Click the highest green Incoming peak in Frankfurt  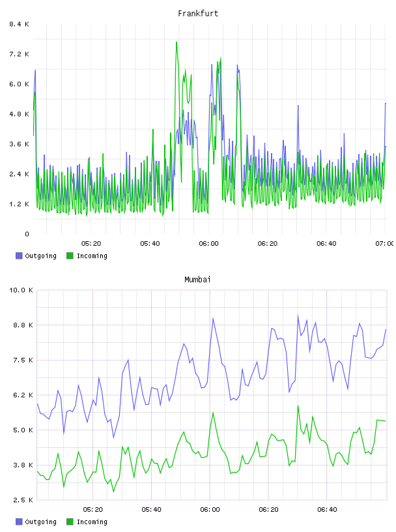coord(177,42)
